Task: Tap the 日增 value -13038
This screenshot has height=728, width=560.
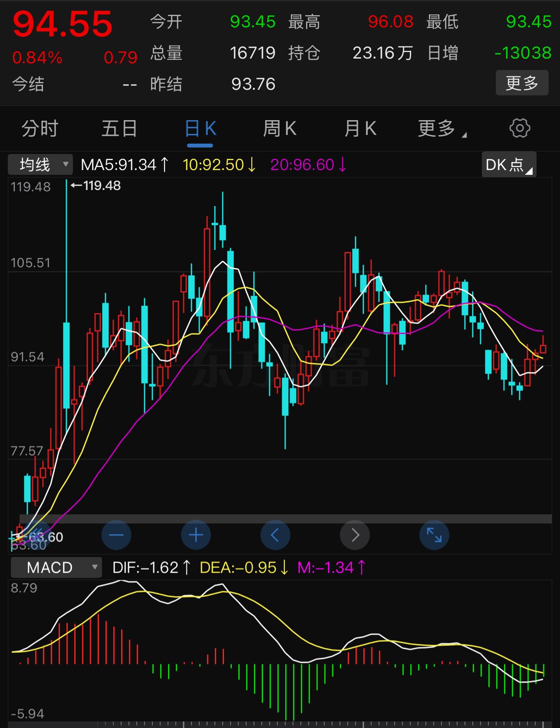Action: pos(523,53)
